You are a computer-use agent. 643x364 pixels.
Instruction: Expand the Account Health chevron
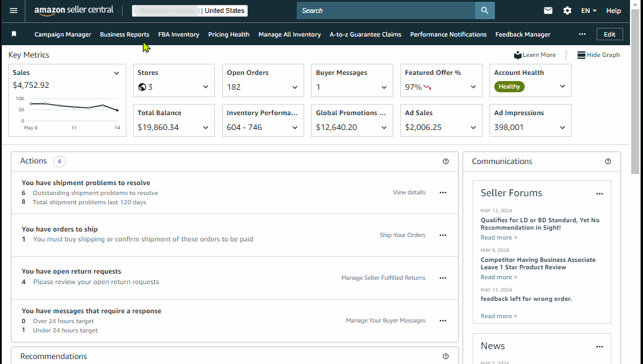coord(562,87)
